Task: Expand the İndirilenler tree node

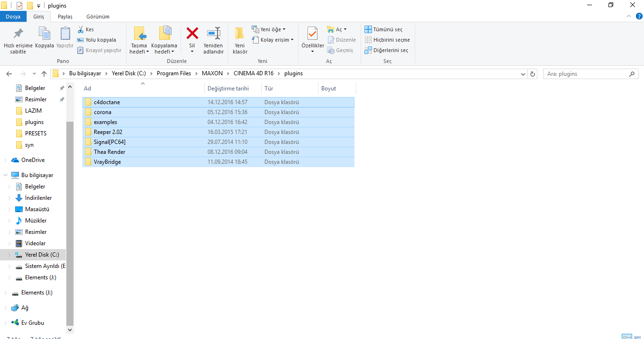Action: pos(9,198)
